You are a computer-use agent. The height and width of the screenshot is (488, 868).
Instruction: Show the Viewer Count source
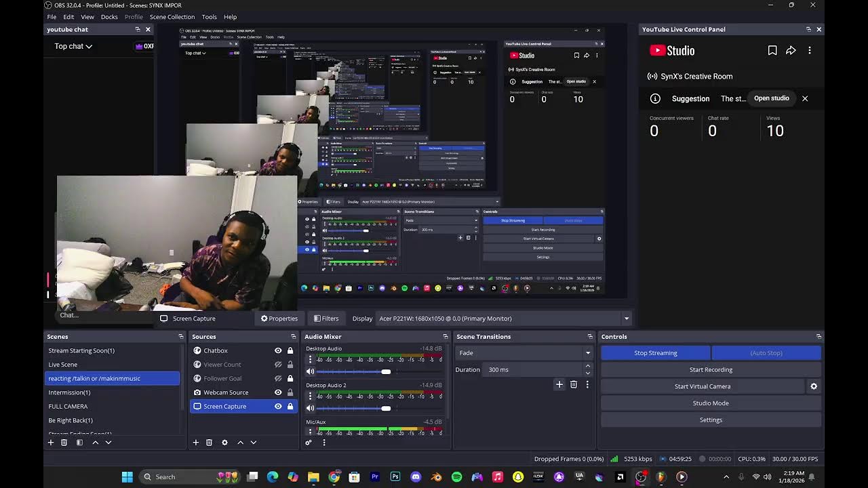[278, 365]
